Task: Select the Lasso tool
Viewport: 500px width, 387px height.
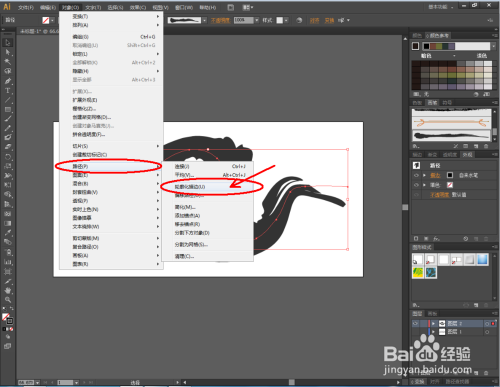Action: [8, 71]
